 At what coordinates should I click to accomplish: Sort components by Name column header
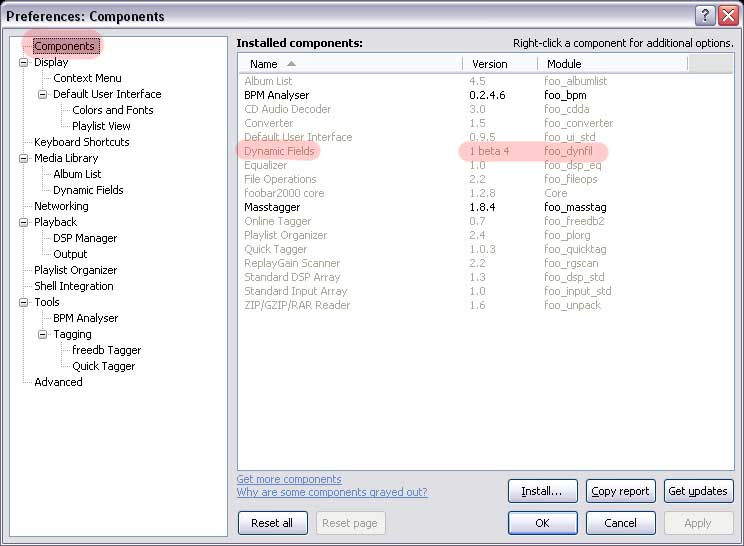tap(350, 64)
